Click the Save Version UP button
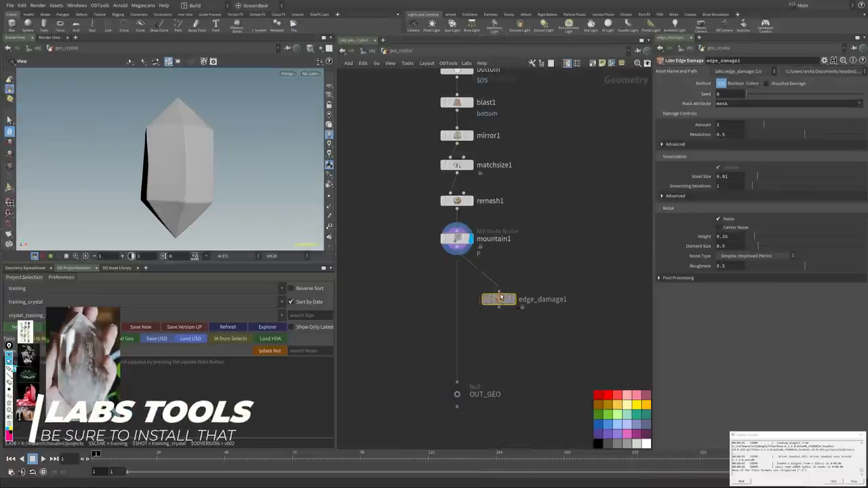Screen dimensions: 868x488 184,327
